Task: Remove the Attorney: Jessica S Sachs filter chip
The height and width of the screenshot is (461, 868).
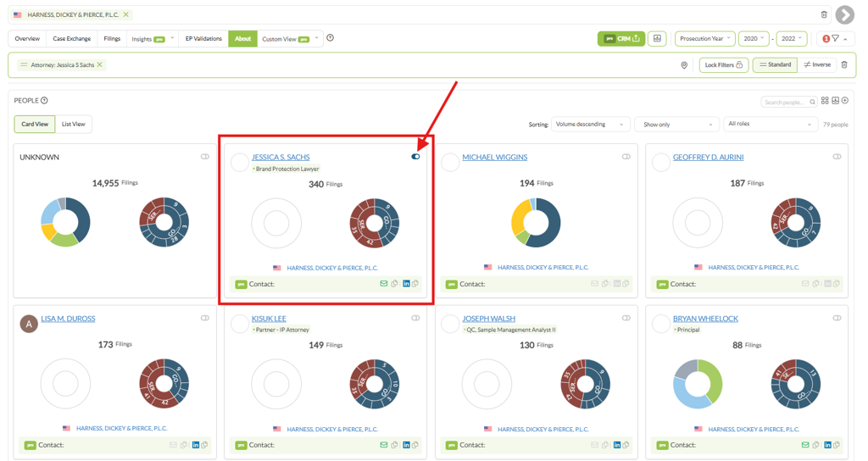Action: tap(100, 64)
